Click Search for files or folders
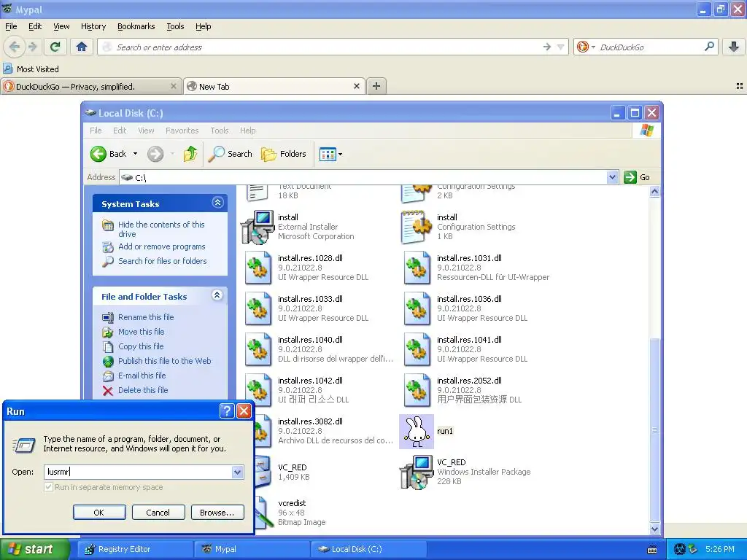747x560 pixels. [162, 261]
